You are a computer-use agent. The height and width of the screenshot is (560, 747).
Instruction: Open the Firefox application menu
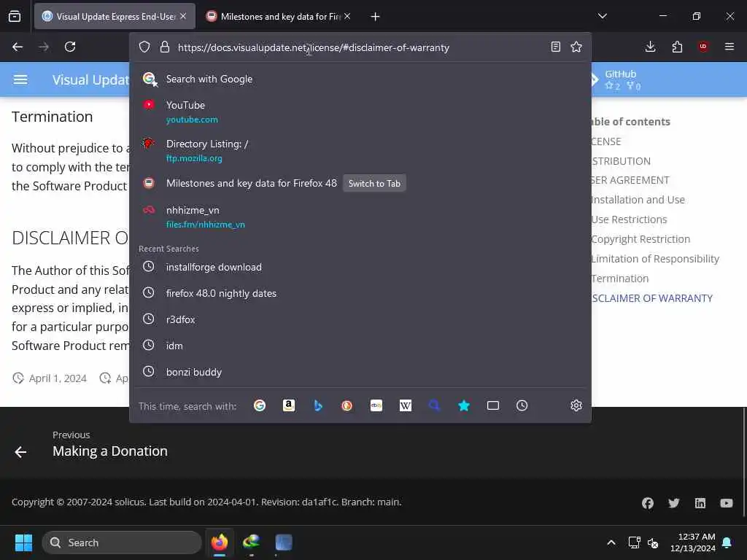(729, 47)
